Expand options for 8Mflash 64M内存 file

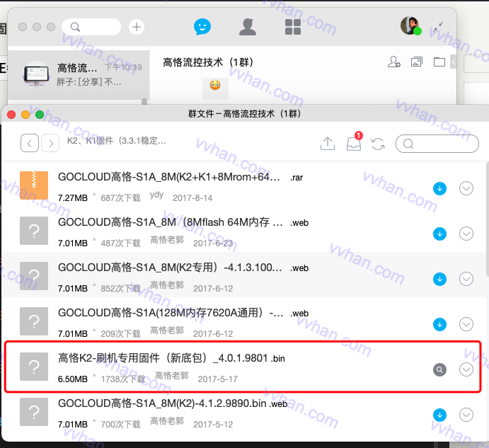click(x=466, y=234)
